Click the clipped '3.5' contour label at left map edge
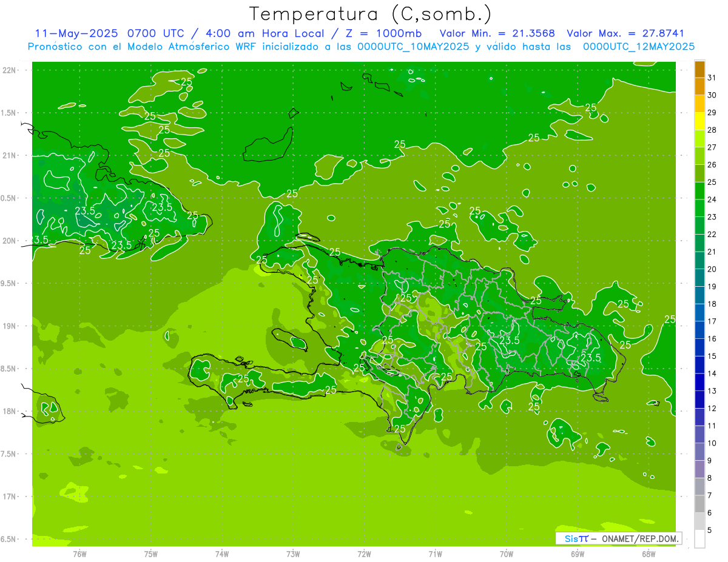This screenshot has height=562, width=728. click(x=41, y=240)
